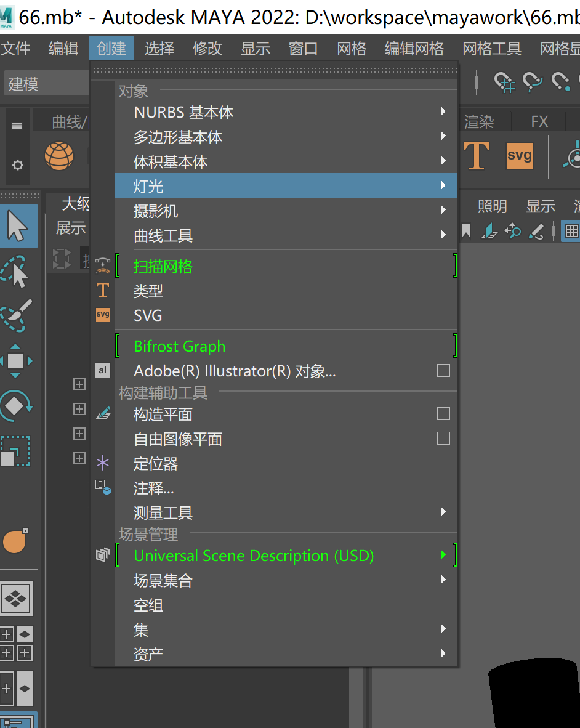
Task: Click the viewport bookmark icon
Action: click(466, 231)
